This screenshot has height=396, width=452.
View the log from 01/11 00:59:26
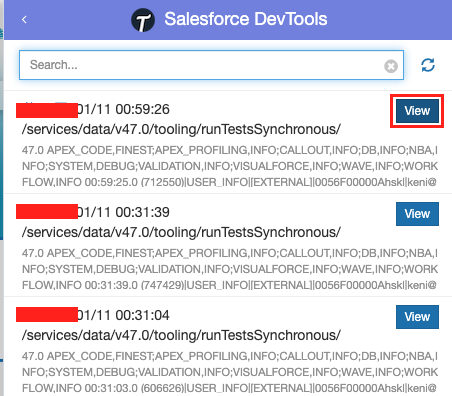click(417, 111)
